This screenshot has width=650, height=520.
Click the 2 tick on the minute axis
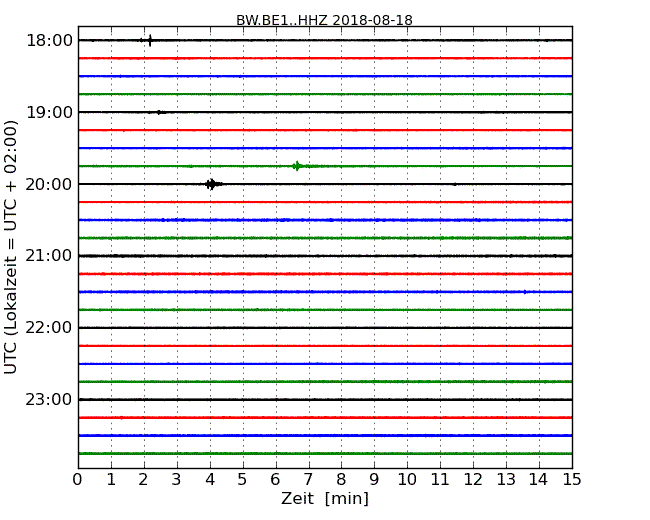tap(144, 480)
